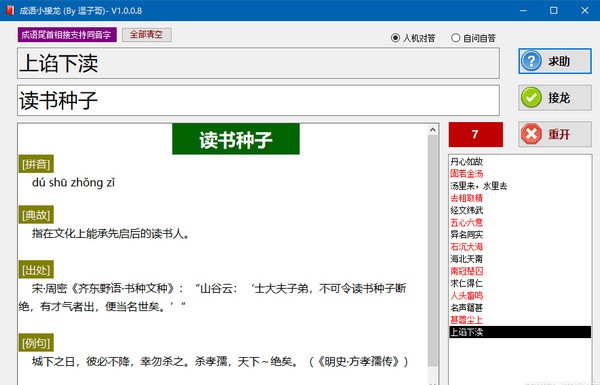Click the definition panel's vertical scrollbar thumb
The height and width of the screenshot is (385, 600).
(433, 251)
